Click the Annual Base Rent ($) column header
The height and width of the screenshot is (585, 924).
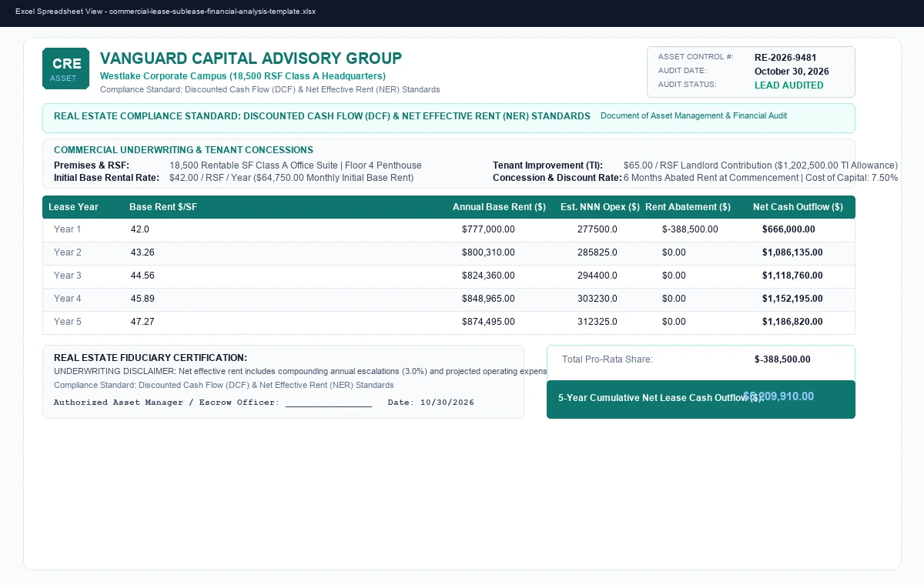(x=499, y=207)
